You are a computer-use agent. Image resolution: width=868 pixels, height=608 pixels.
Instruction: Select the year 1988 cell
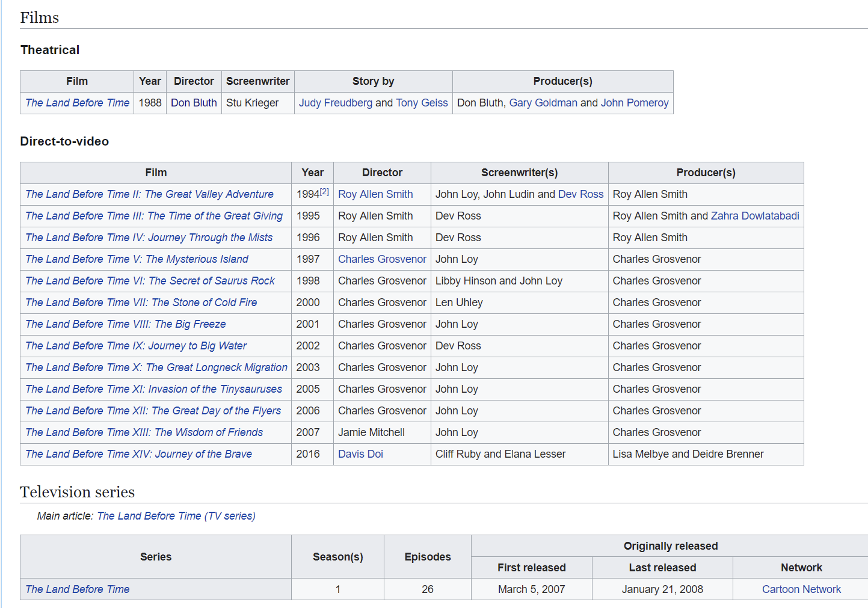[x=150, y=103]
